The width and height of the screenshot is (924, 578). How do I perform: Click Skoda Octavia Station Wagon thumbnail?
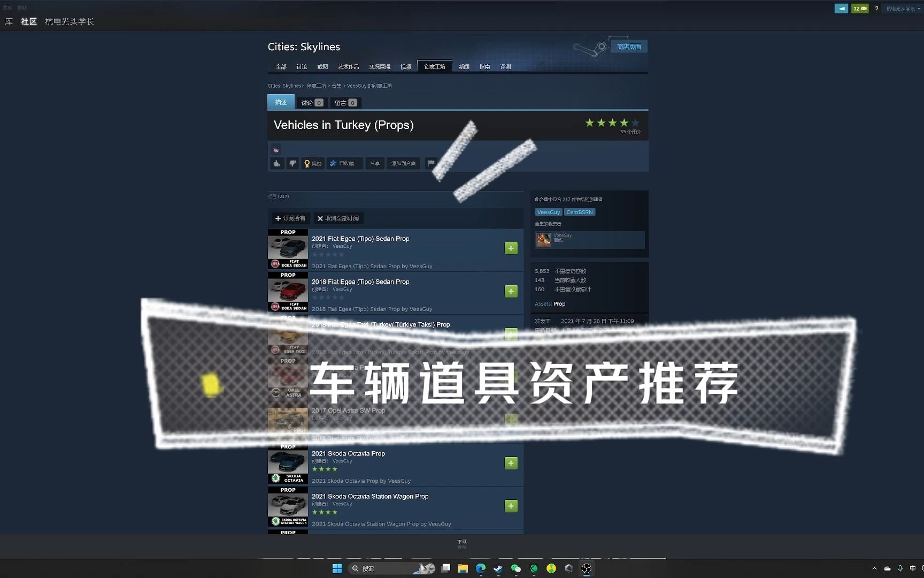point(288,506)
